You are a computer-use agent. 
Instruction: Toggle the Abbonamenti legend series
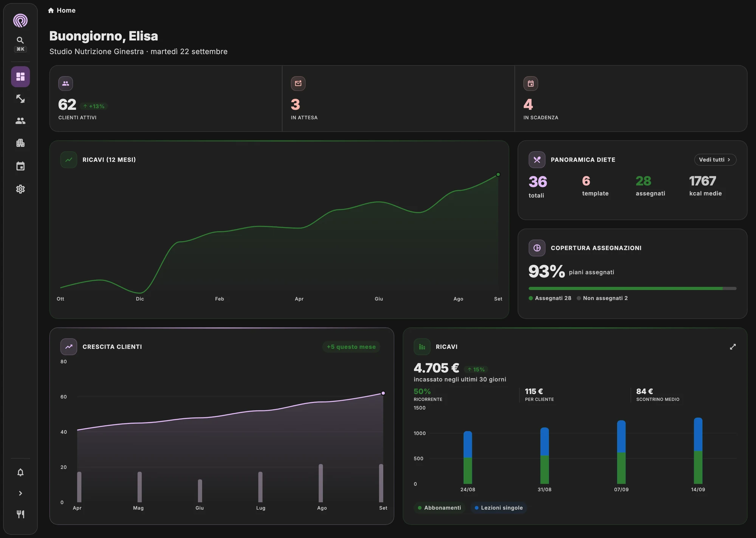coord(439,508)
